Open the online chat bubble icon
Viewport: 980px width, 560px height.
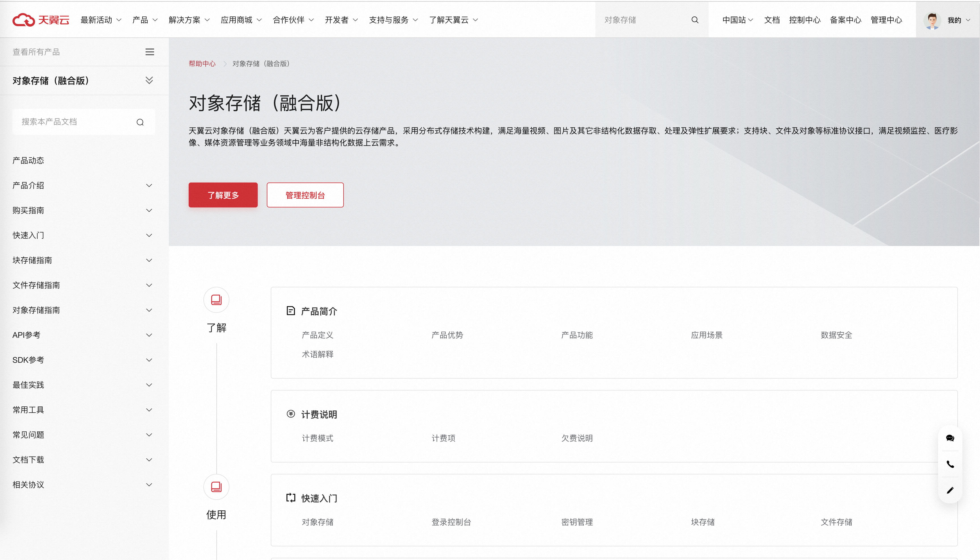950,438
